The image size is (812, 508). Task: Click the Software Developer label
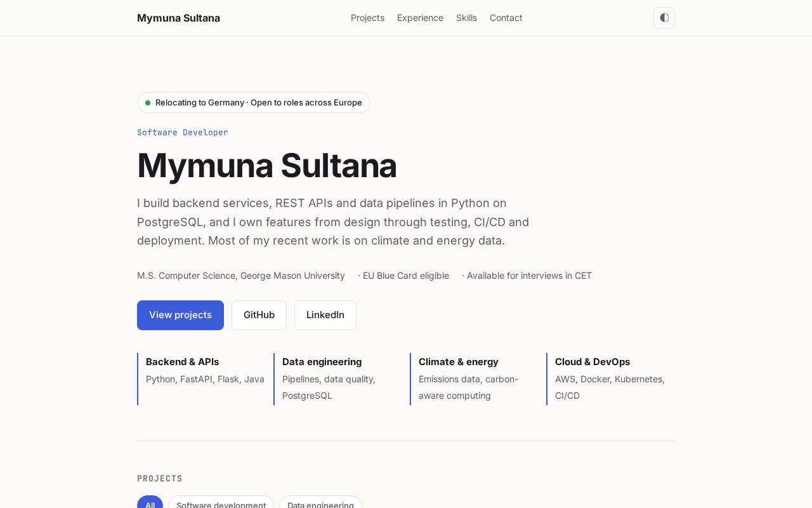(183, 132)
